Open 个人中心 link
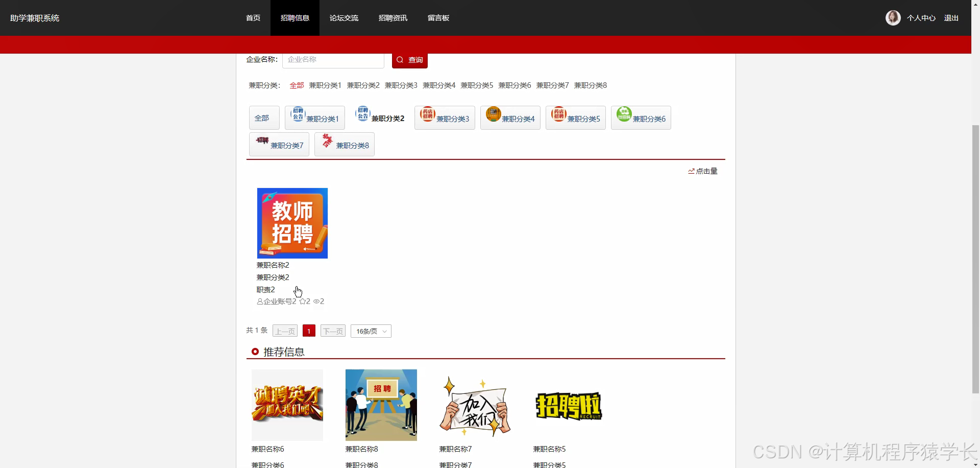Screen dimensions: 980x468 [921, 18]
